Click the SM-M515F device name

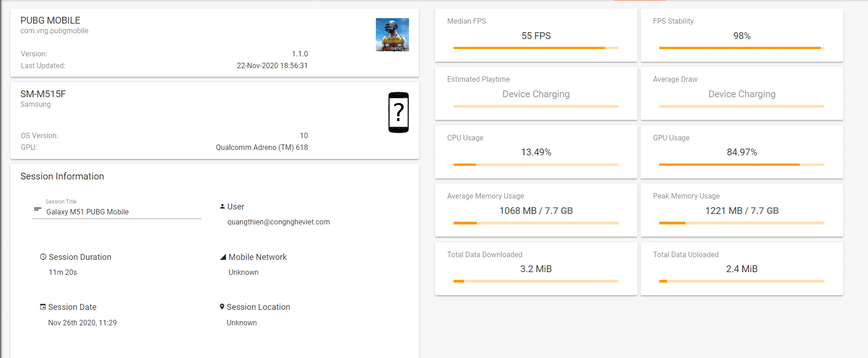coord(43,94)
